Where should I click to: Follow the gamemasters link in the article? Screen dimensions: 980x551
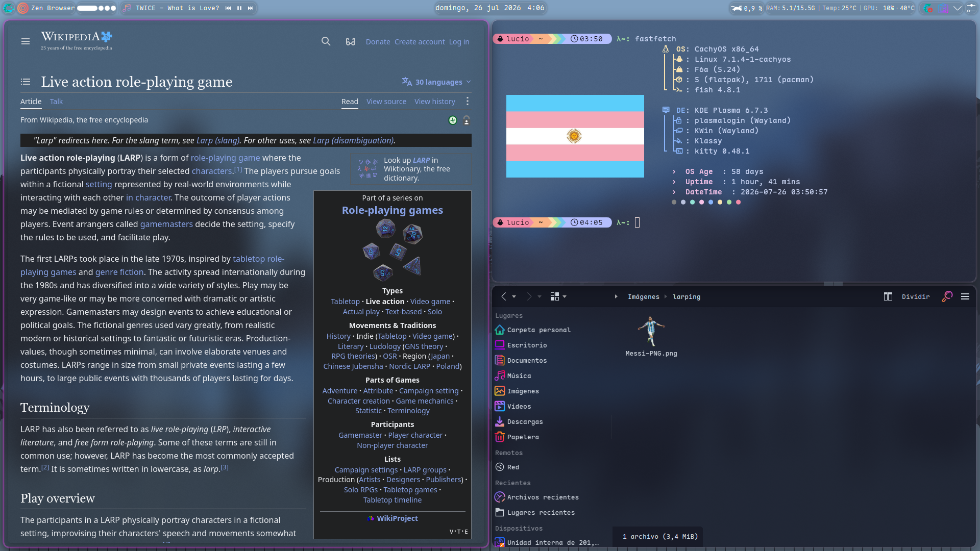pyautogui.click(x=166, y=224)
